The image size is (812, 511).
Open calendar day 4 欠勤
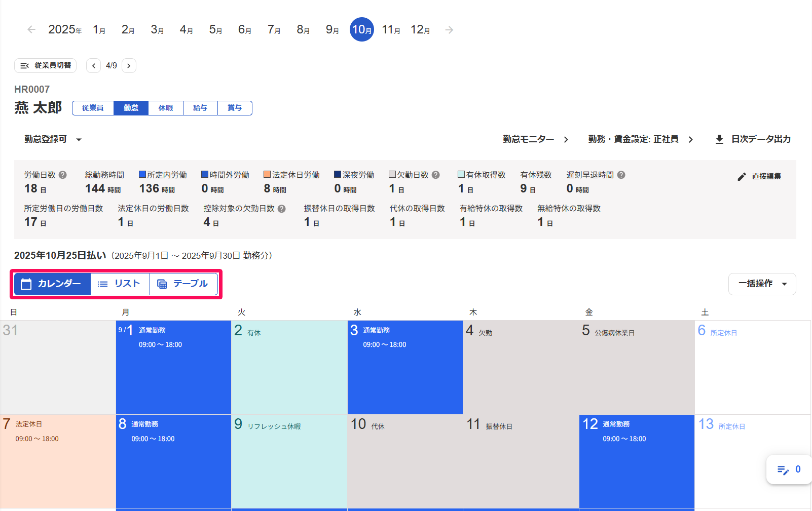(x=521, y=367)
